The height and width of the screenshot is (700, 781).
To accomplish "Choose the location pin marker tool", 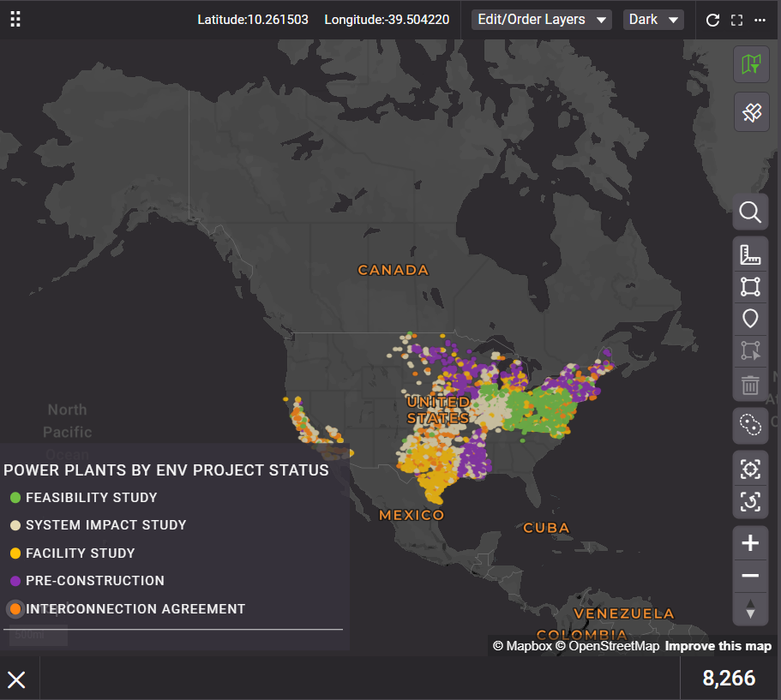I will tap(750, 319).
